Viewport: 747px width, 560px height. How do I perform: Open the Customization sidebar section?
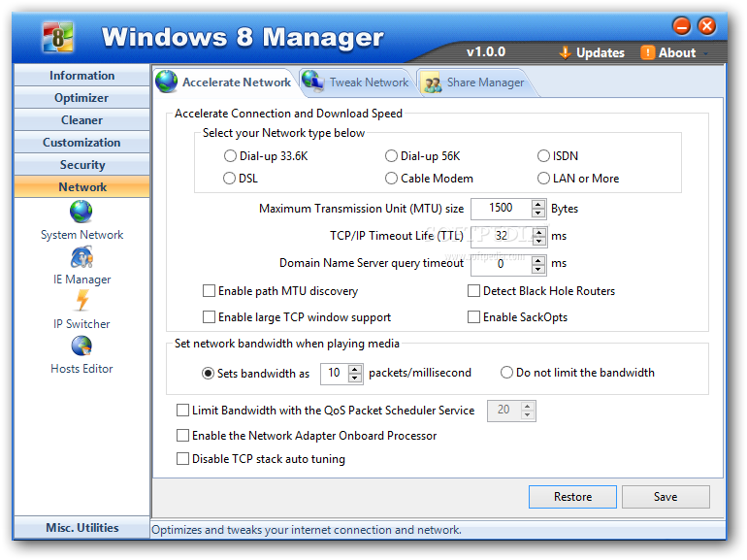pyautogui.click(x=81, y=143)
